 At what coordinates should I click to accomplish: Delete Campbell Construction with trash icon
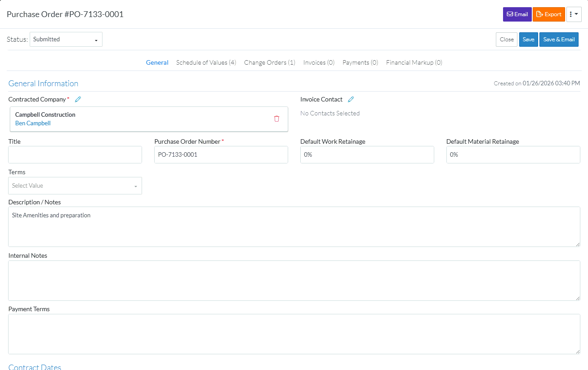(x=276, y=119)
